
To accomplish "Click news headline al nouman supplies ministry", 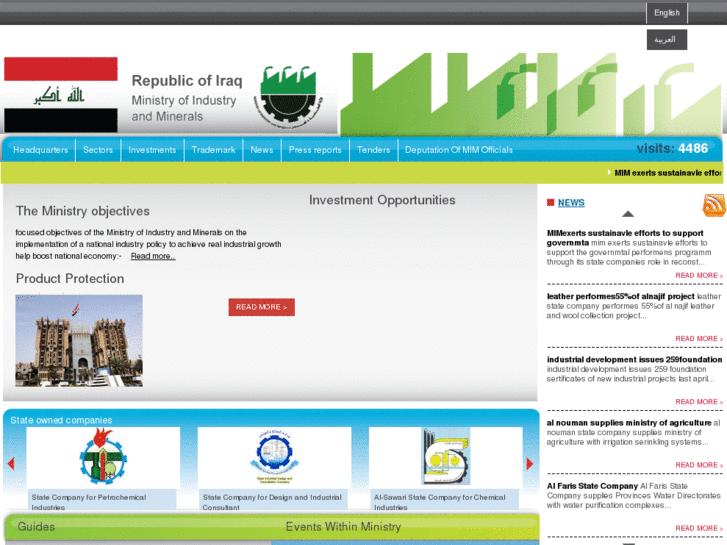I will coord(629,423).
